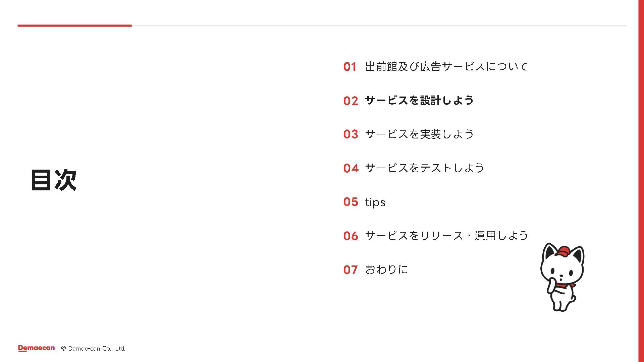644x362 pixels.
Task: Click the red number 01
Action: 350,67
